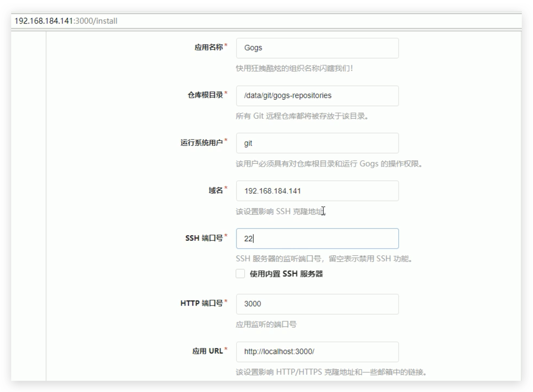Click the 域名 field showing 192.168.184.141
Viewport: 533px width, 392px height.
[x=317, y=191]
